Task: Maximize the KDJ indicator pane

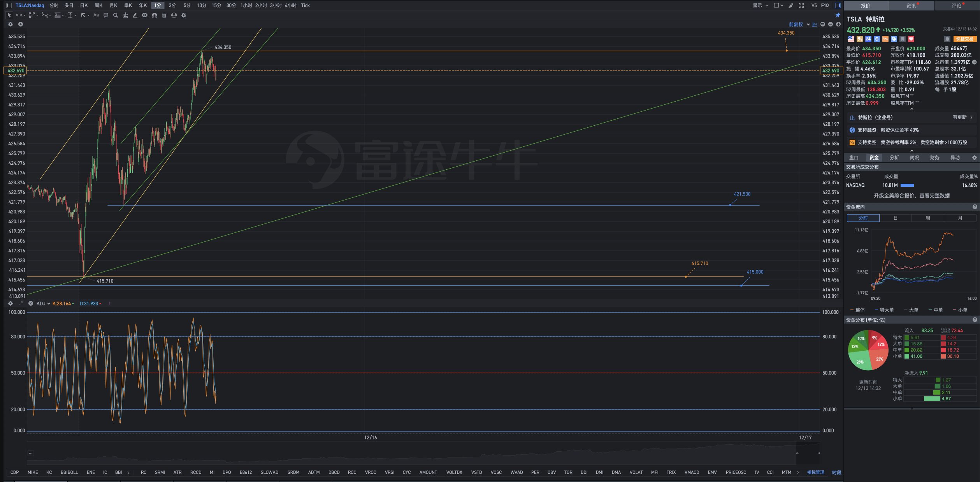Action: (21, 303)
